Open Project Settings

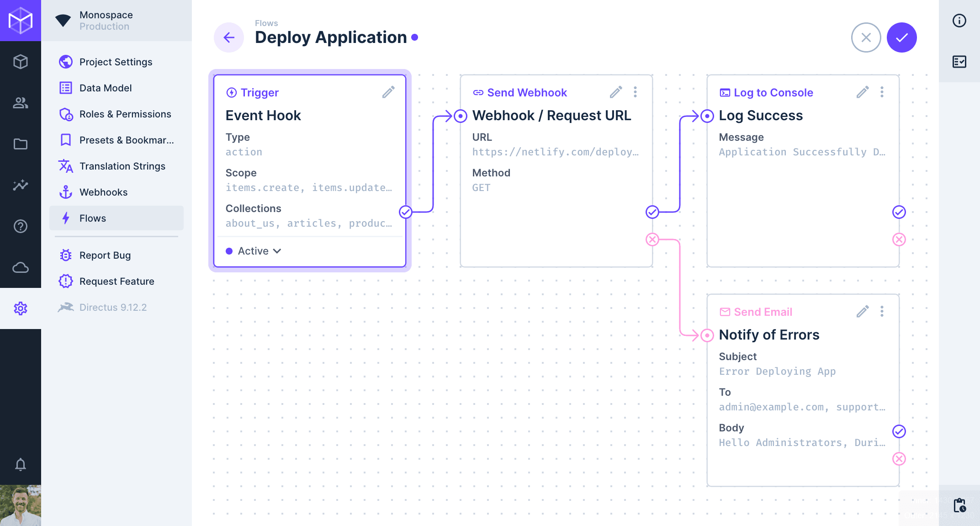[x=117, y=62]
